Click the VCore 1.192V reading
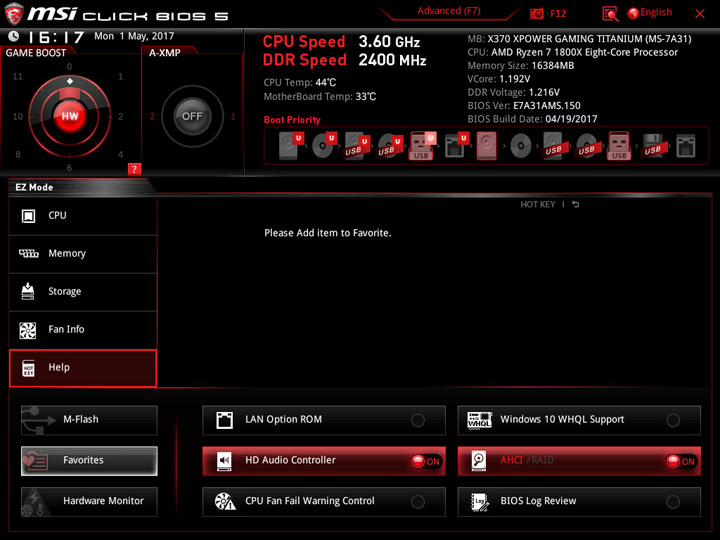 coord(499,79)
